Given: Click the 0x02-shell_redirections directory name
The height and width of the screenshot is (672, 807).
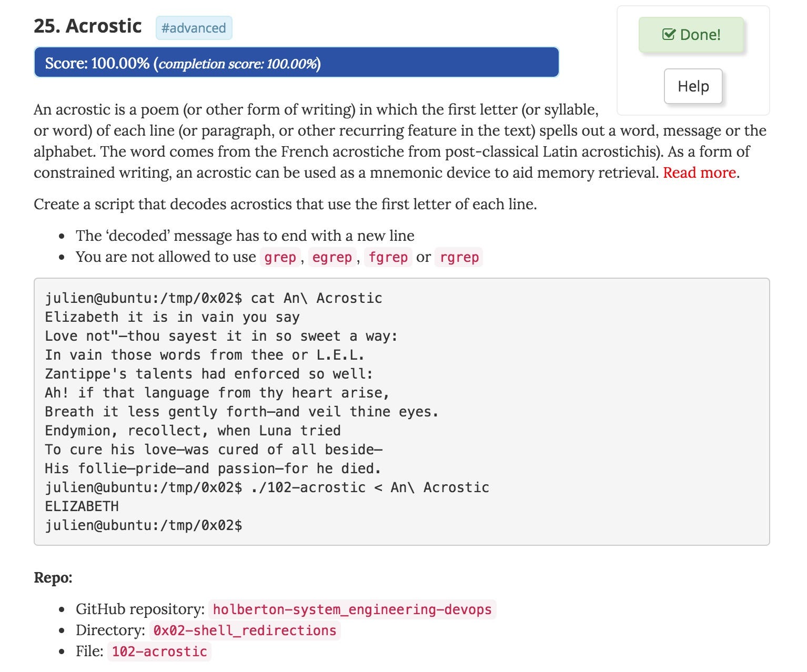Looking at the screenshot, I should (x=245, y=630).
